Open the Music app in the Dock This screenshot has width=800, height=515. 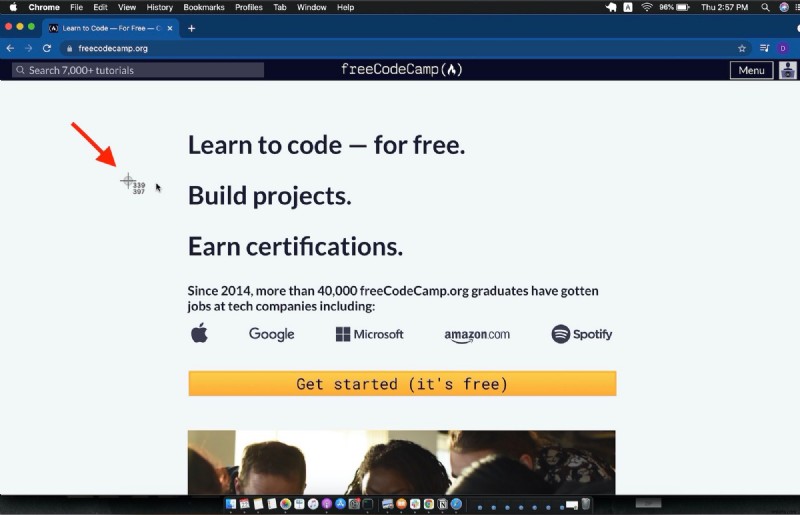313,504
